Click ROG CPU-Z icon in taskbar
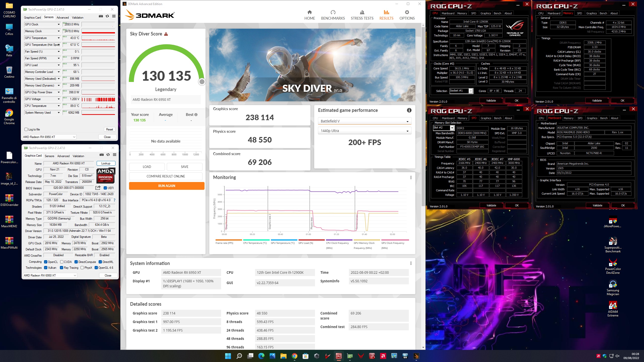Image resolution: width=644 pixels, height=362 pixels. pos(339,356)
